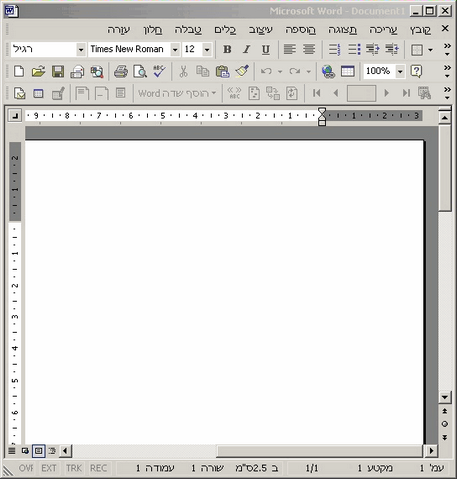Click the REC status bar indicator

pos(98,468)
